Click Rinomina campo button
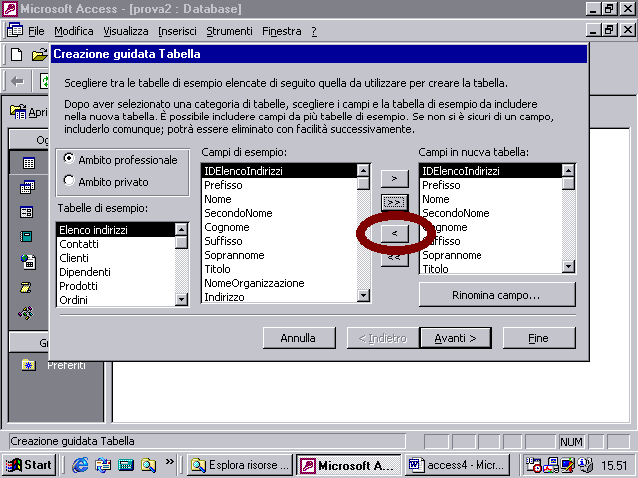638x478 pixels. pyautogui.click(x=497, y=295)
